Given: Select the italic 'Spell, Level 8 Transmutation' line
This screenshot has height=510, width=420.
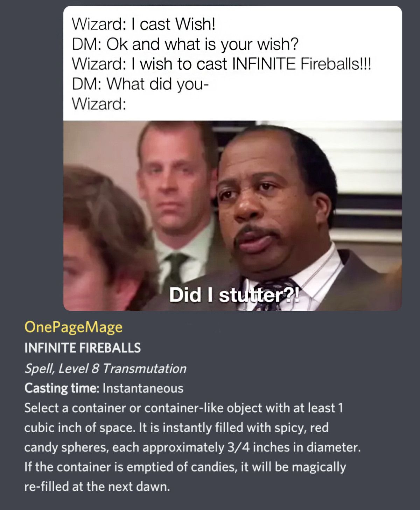Looking at the screenshot, I should (x=105, y=368).
